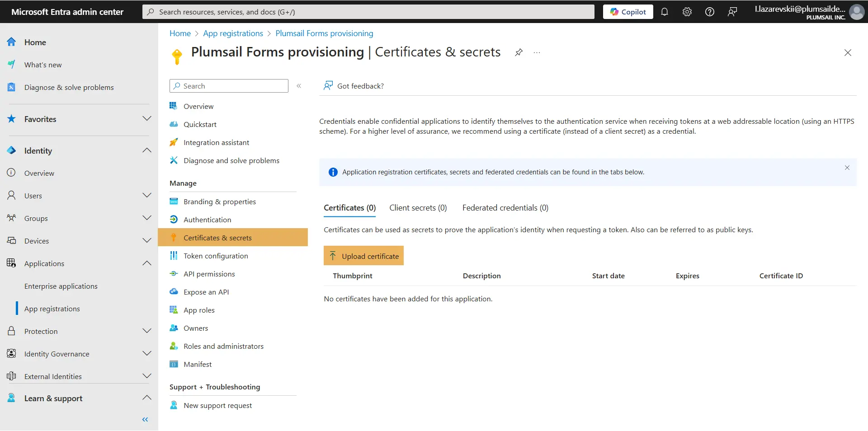Select the Certificates (0) tab
The height and width of the screenshot is (431, 868).
tap(349, 208)
